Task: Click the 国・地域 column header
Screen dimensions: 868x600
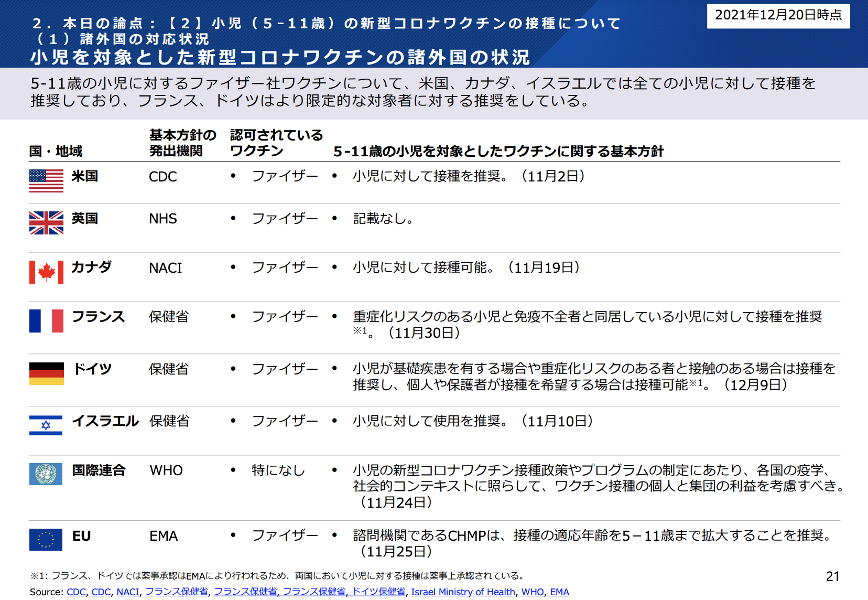Action: [x=56, y=152]
